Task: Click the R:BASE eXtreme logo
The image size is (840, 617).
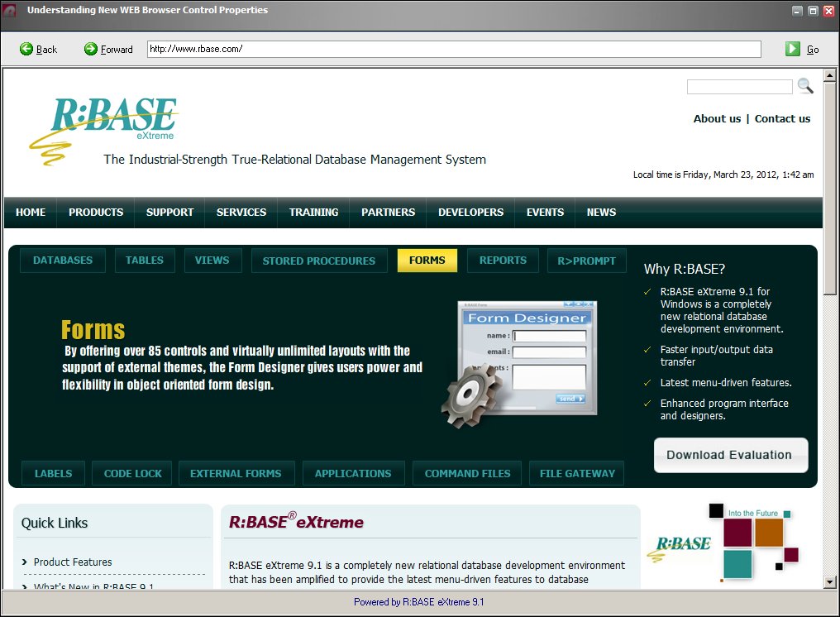Action: pyautogui.click(x=106, y=124)
